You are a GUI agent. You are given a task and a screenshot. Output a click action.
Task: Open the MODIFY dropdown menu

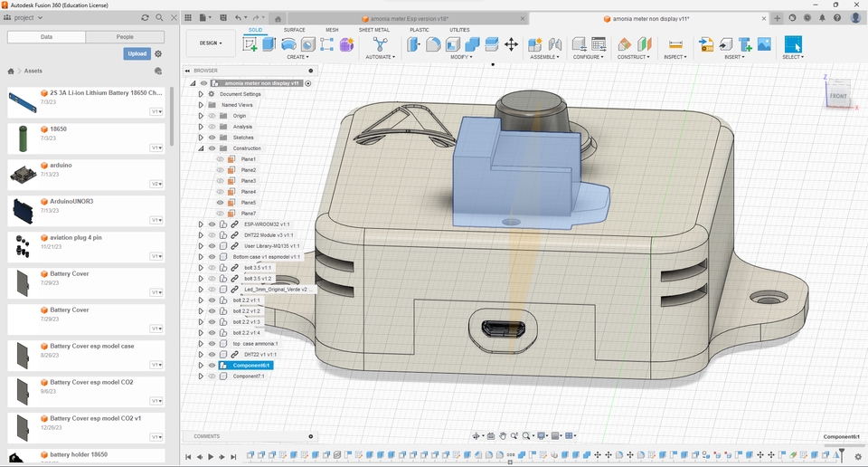(460, 57)
